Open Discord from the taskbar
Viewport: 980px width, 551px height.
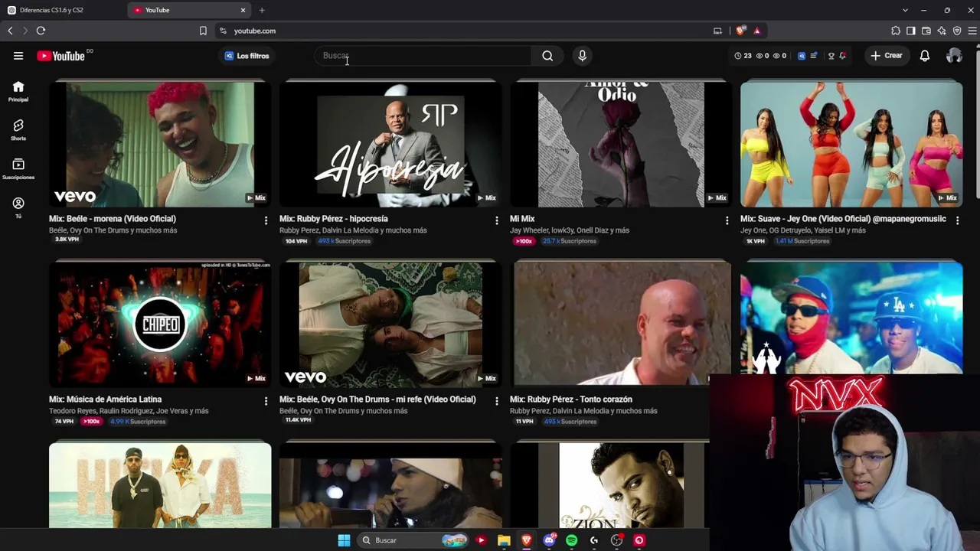tap(549, 540)
